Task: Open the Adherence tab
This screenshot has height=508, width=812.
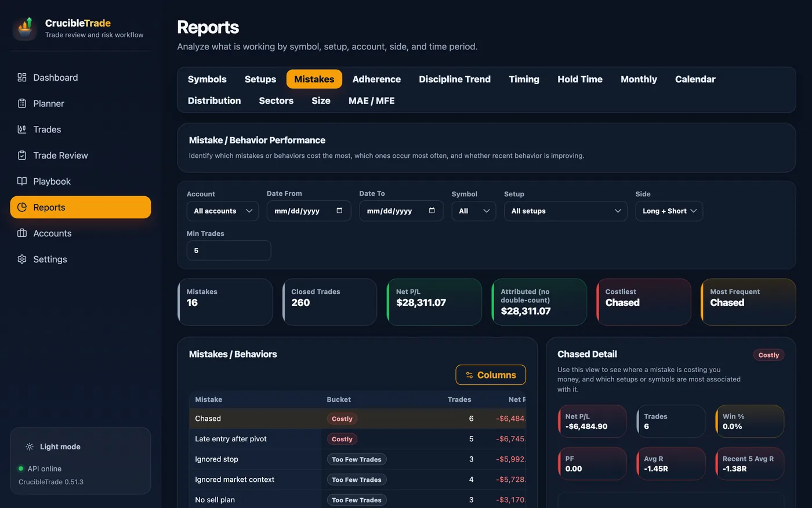Action: (376, 79)
